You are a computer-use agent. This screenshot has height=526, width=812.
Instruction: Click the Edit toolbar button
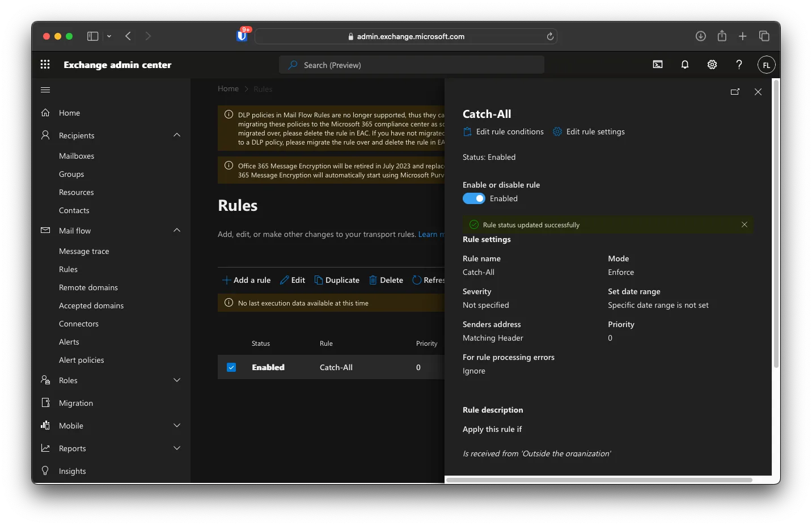293,280
